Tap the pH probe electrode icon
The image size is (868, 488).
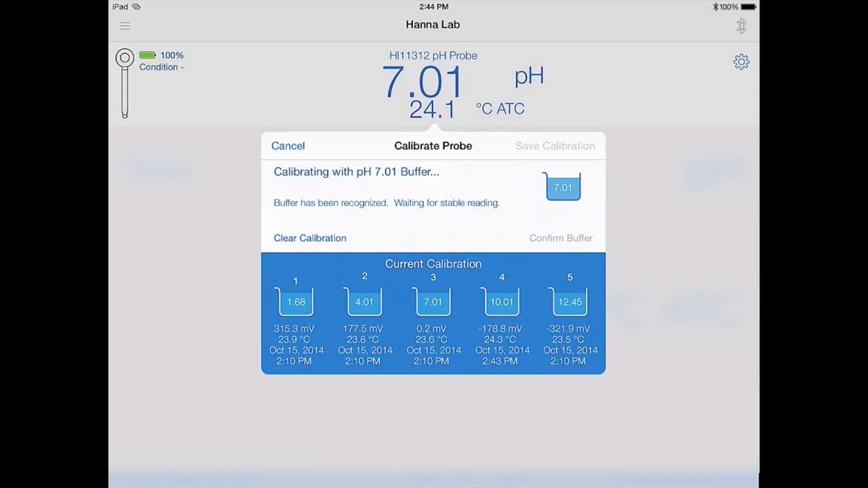[125, 83]
